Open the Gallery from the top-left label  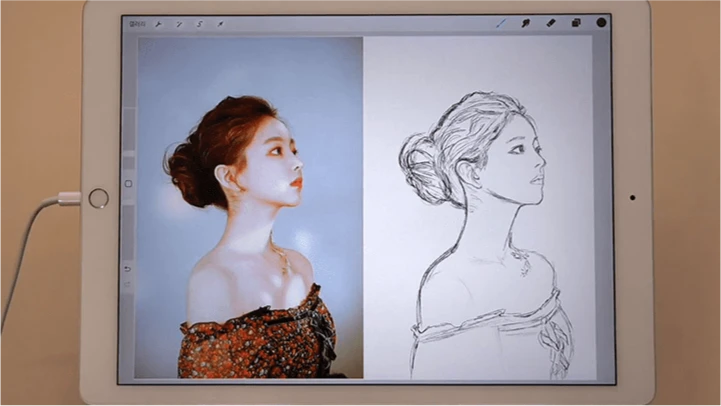click(137, 23)
